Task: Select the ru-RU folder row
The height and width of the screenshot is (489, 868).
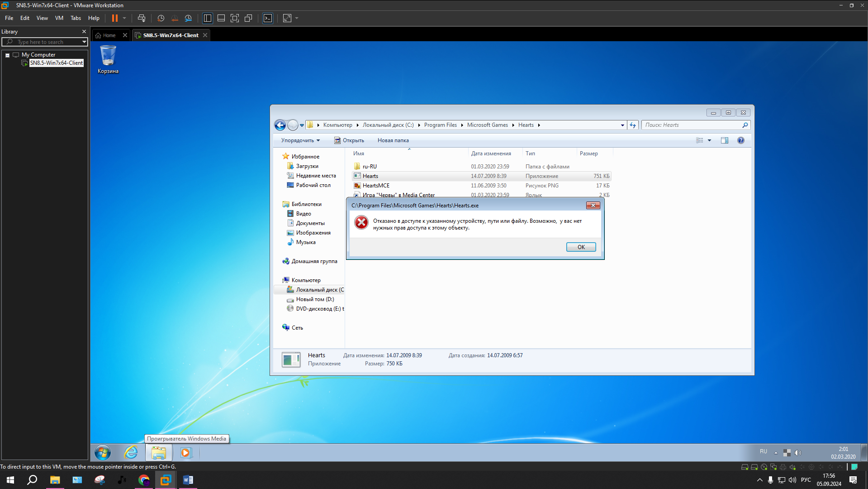Action: click(x=481, y=167)
